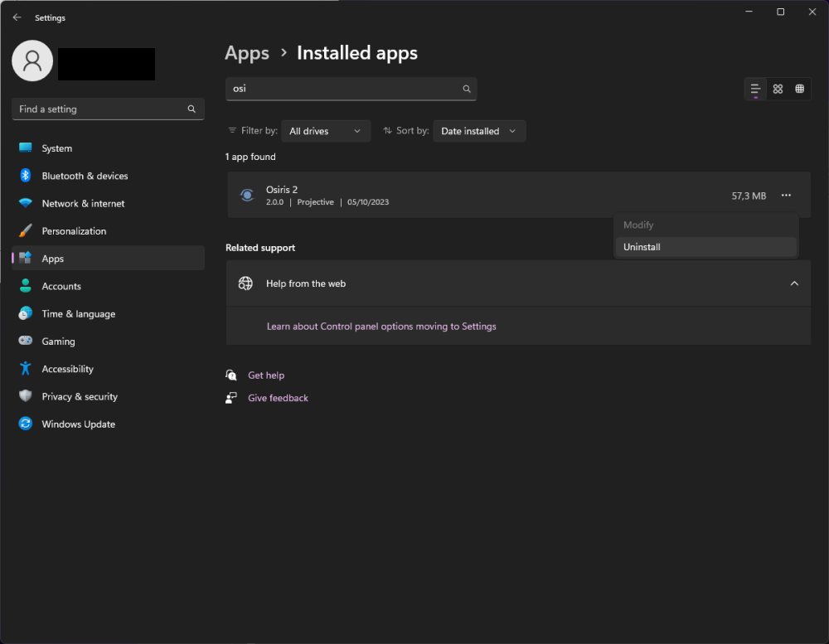829x644 pixels.
Task: Click the Osiris 2 app icon
Action: [x=246, y=196]
